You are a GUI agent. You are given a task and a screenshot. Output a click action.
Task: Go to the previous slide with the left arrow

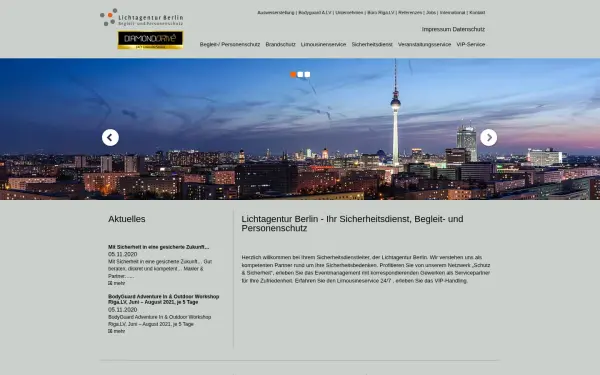[x=110, y=137]
